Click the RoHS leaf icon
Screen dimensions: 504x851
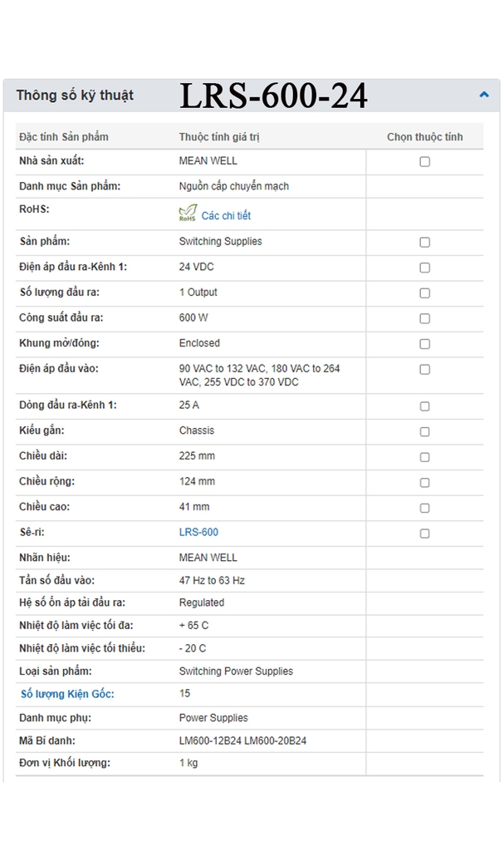click(x=188, y=214)
